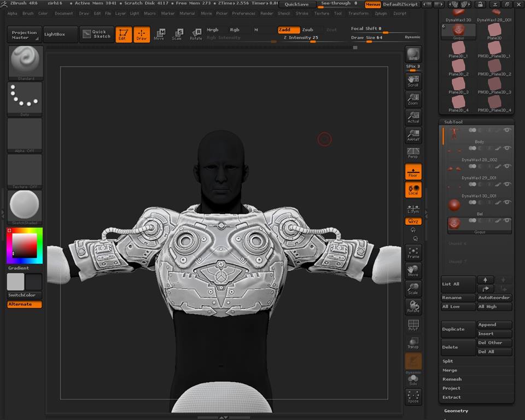Move the selected subtool up with arrow
525x420 pixels.
[485, 280]
